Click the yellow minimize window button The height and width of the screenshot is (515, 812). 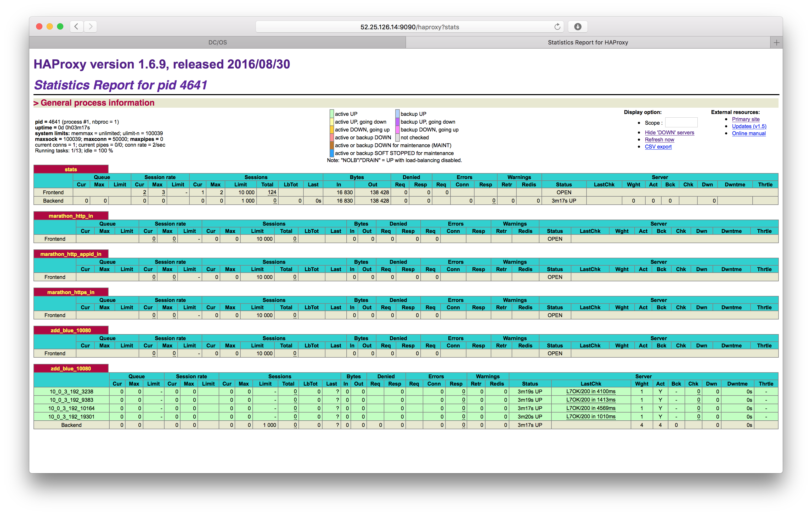coord(50,27)
